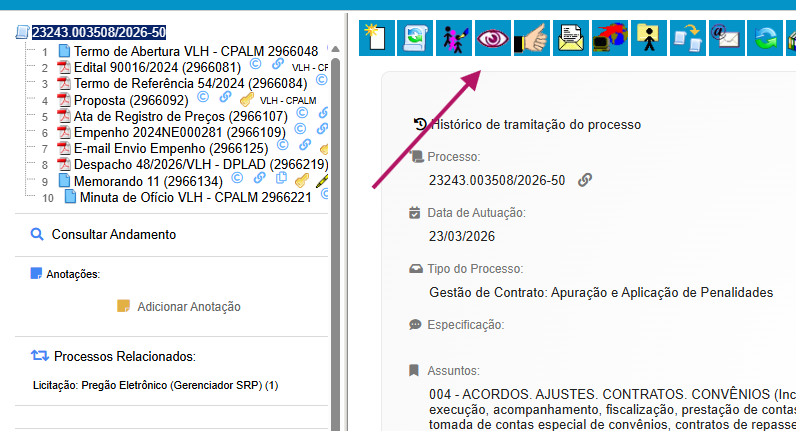The height and width of the screenshot is (431, 796).
Task: Click green arrows Relacionamentos icon in toolbar
Action: 766,38
